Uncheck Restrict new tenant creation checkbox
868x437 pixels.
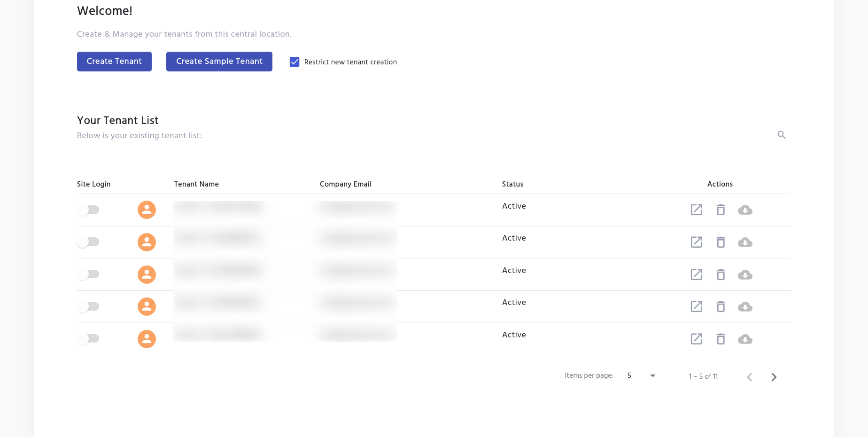(x=294, y=62)
